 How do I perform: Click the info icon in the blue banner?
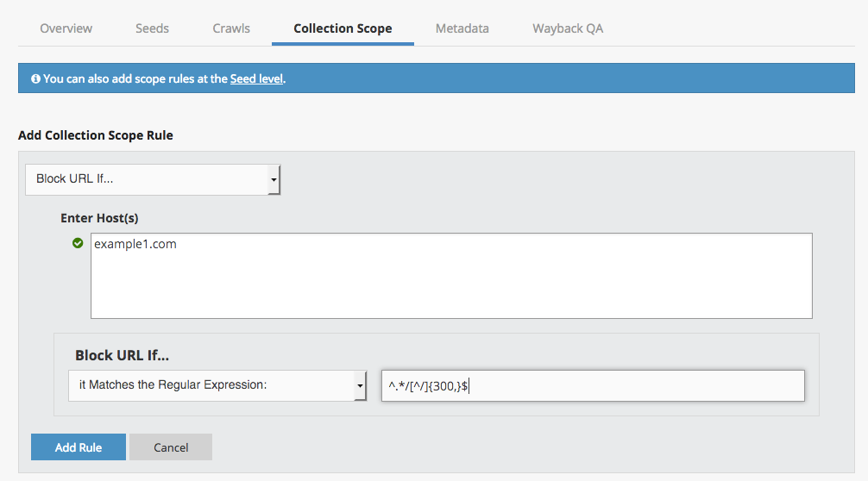pyautogui.click(x=35, y=78)
